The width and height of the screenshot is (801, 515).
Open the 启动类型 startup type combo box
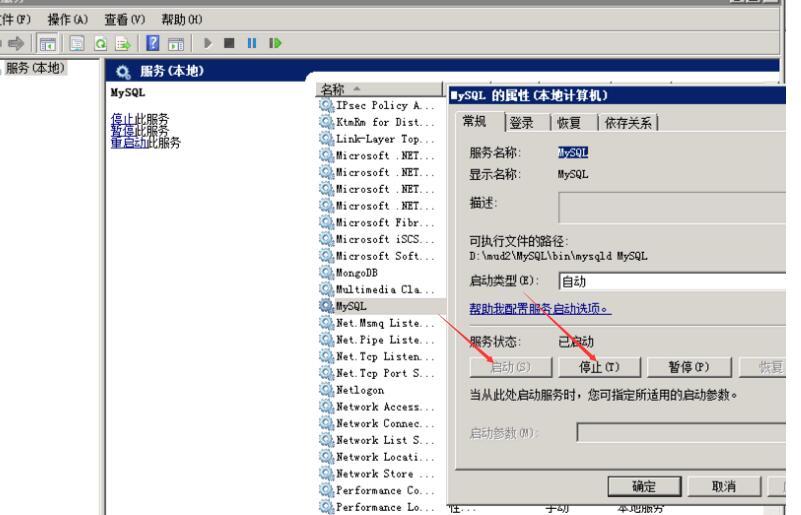(x=670, y=282)
